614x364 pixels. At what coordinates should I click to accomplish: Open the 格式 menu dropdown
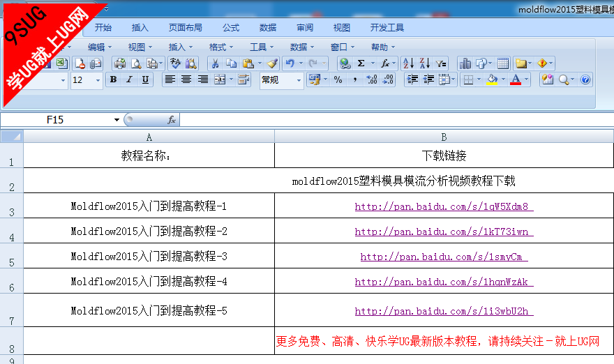221,47
